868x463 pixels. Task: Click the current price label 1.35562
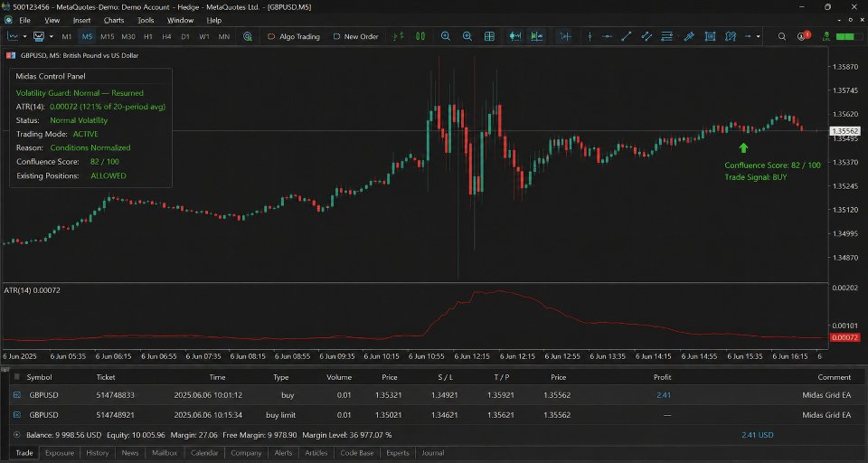tap(844, 131)
